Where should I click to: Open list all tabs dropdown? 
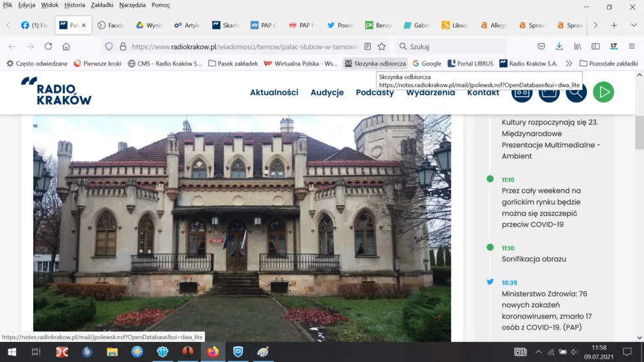tap(634, 25)
